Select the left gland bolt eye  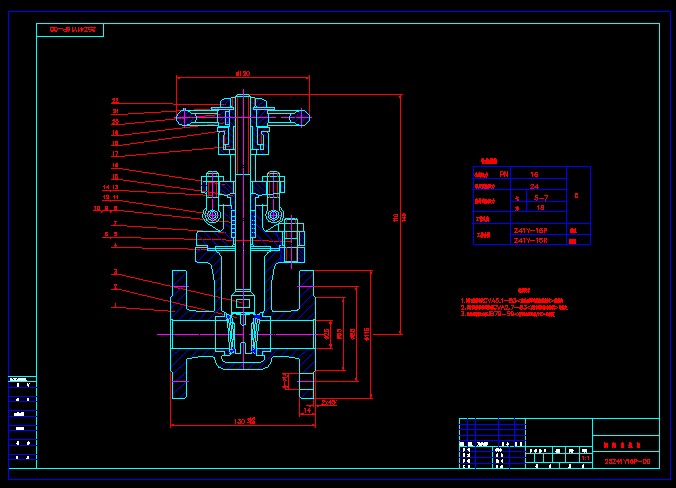(212, 216)
